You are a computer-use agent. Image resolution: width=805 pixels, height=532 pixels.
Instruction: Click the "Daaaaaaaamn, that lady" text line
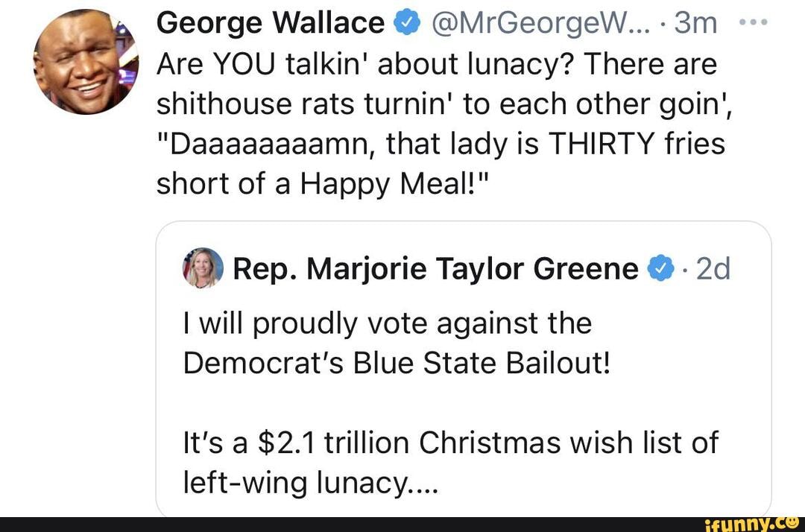click(440, 143)
